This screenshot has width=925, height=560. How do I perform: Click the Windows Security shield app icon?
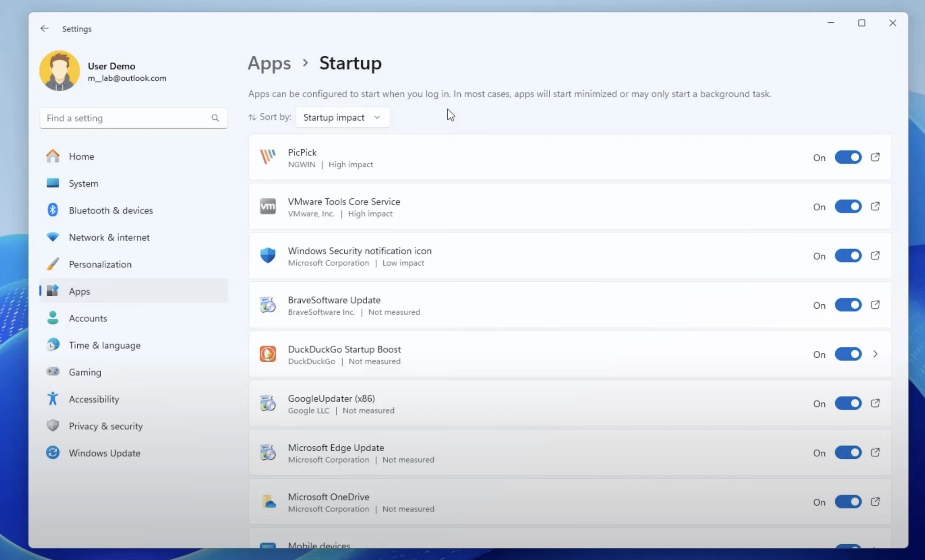tap(268, 255)
